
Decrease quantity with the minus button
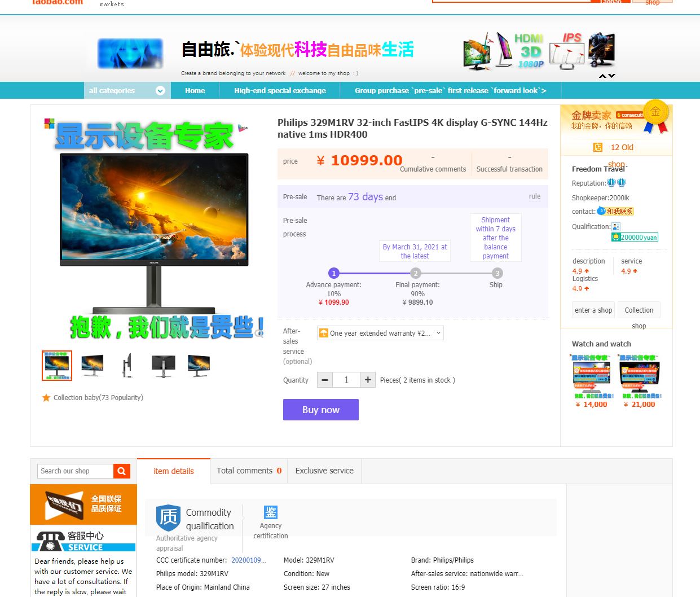point(325,380)
